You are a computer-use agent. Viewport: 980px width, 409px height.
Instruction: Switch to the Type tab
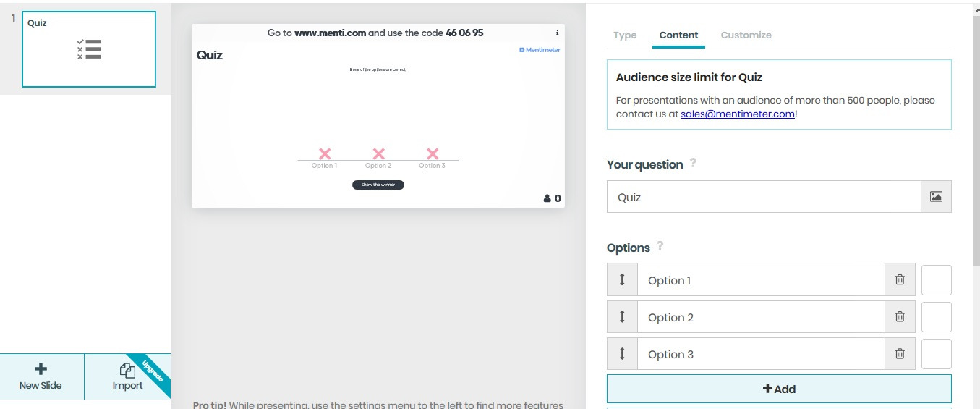tap(625, 35)
